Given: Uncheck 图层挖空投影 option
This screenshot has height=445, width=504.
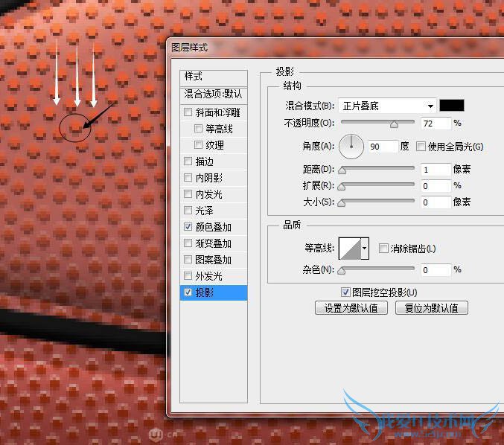Looking at the screenshot, I should pyautogui.click(x=345, y=292).
